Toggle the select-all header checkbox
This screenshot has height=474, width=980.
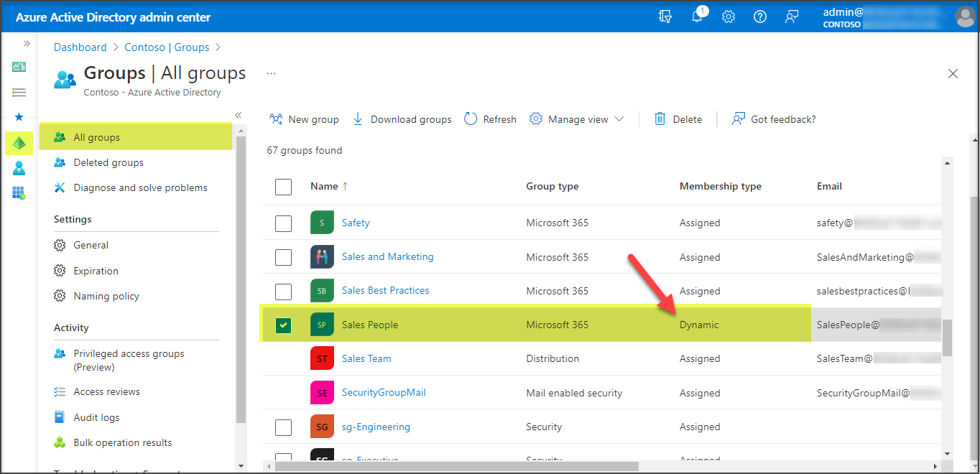[284, 187]
